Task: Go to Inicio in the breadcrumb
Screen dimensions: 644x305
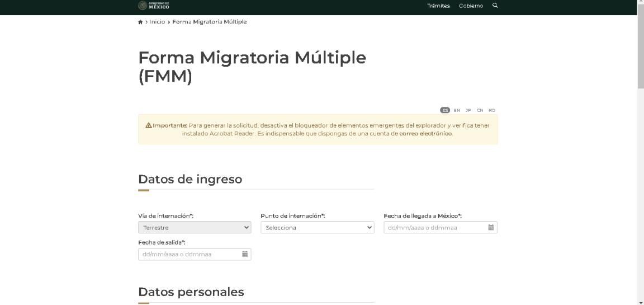Action: pos(158,22)
